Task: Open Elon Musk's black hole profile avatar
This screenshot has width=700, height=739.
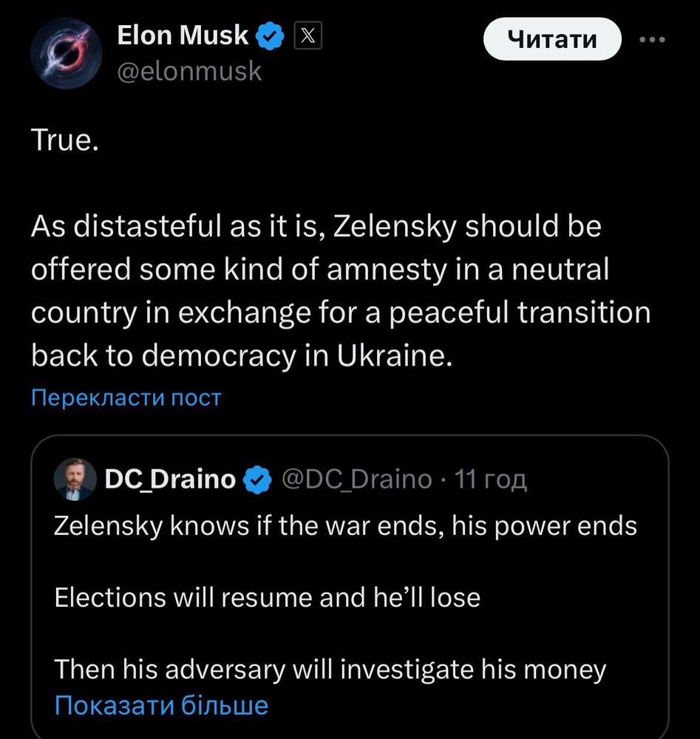Action: point(67,53)
